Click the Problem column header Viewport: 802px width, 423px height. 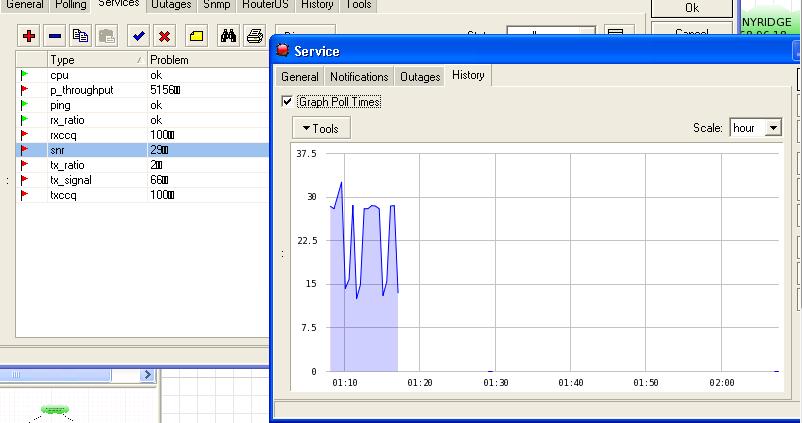tap(208, 60)
